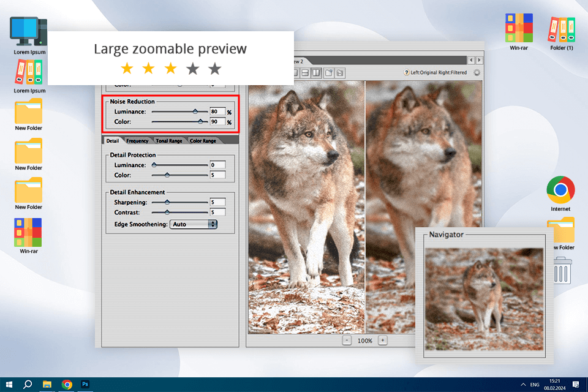This screenshot has width=588, height=392.
Task: Select the horizontal split preview layout icon
Action: [x=305, y=73]
